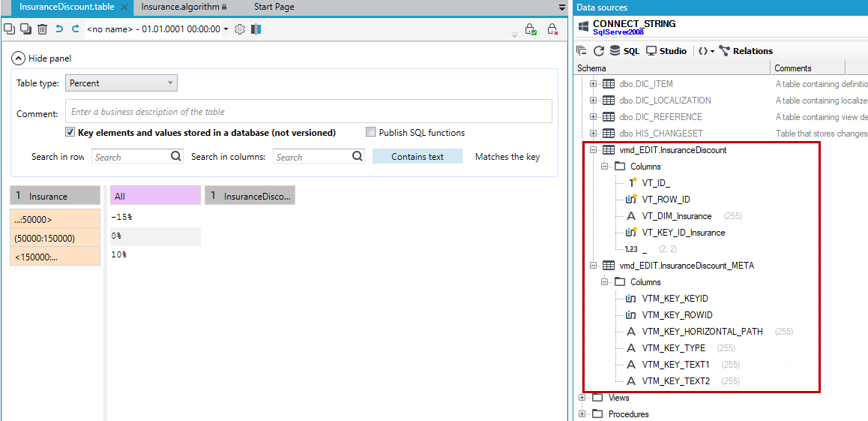Select the VT_KEY_ID_Insurance column
This screenshot has width=868, height=421.
tap(683, 233)
